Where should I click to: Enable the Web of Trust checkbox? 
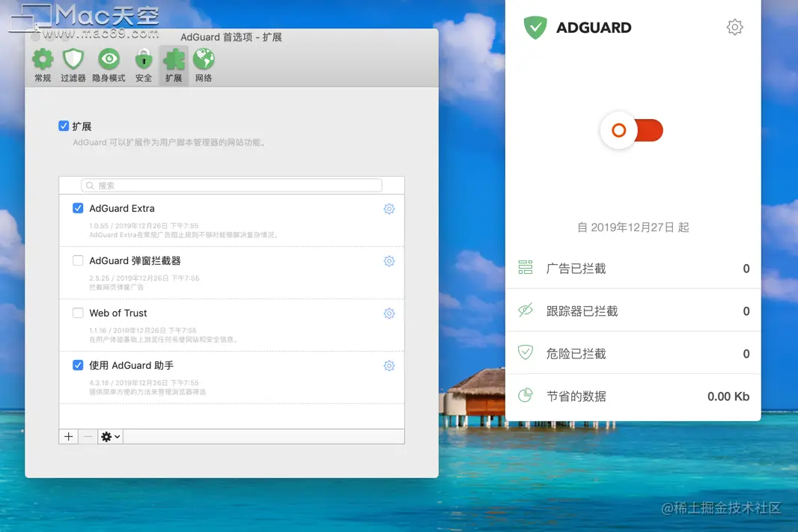click(x=78, y=313)
